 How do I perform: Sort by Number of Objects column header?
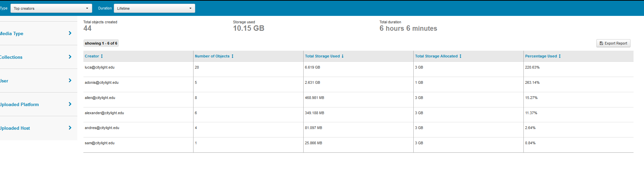tap(212, 56)
